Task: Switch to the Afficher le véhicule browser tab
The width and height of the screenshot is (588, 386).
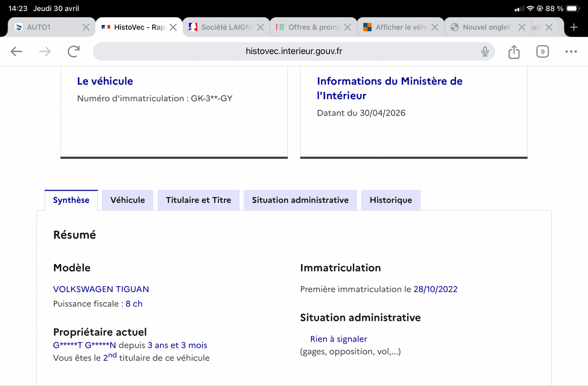Action: point(396,27)
